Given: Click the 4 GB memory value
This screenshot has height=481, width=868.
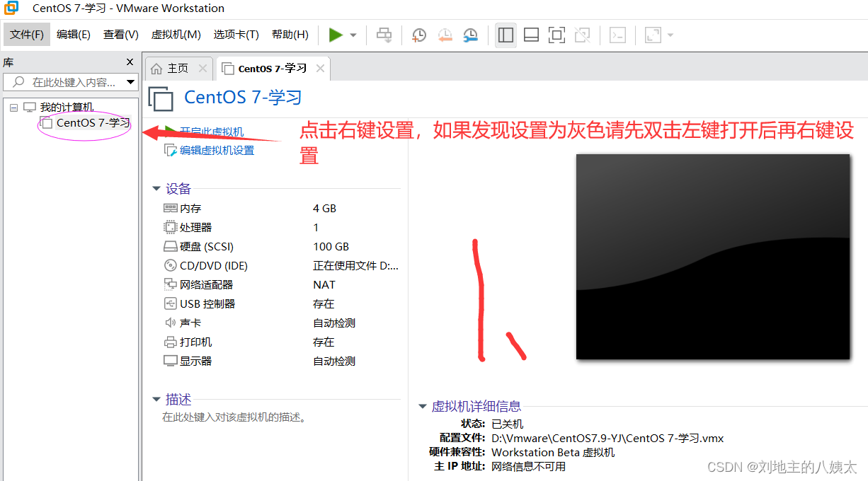Looking at the screenshot, I should pos(324,208).
